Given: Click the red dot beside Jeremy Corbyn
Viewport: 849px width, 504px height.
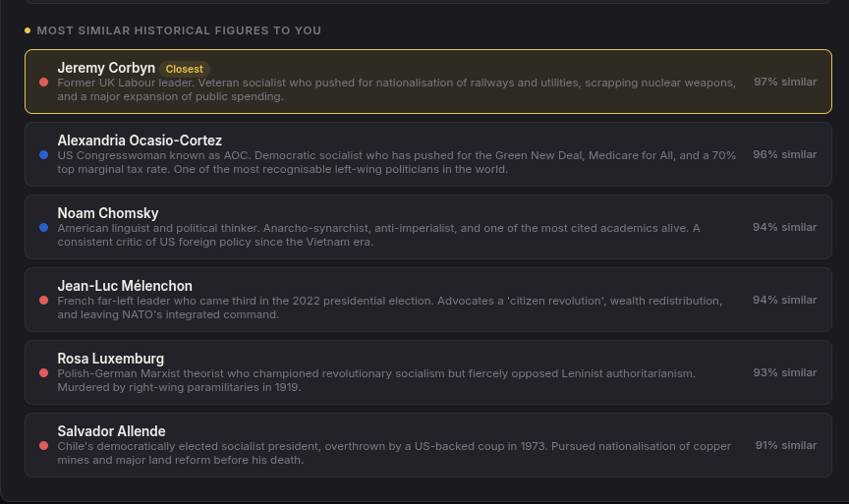Looking at the screenshot, I should tap(44, 83).
